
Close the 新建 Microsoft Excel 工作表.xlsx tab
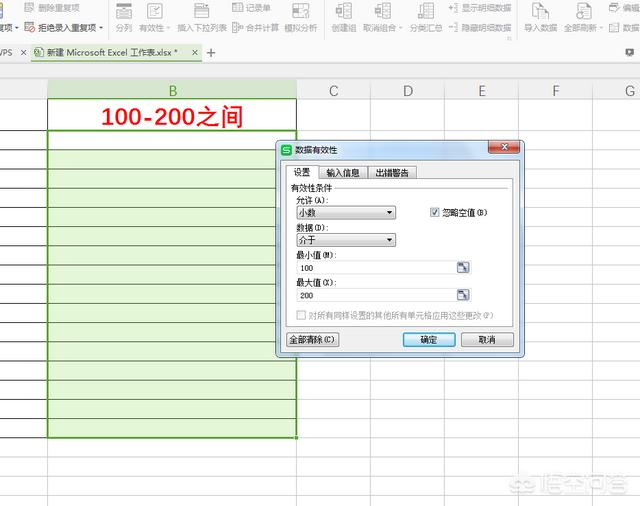click(x=195, y=52)
